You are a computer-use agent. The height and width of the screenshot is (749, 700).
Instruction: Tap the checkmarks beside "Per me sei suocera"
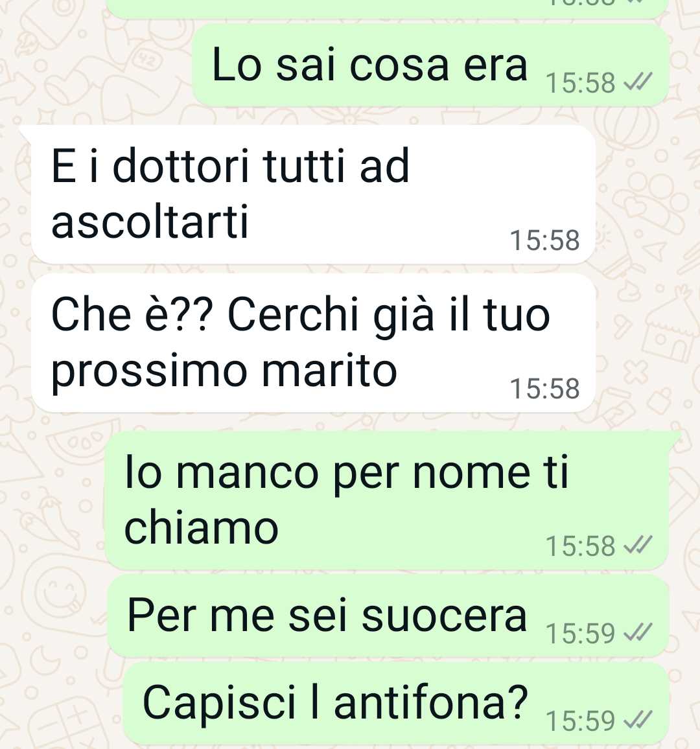coord(638,632)
